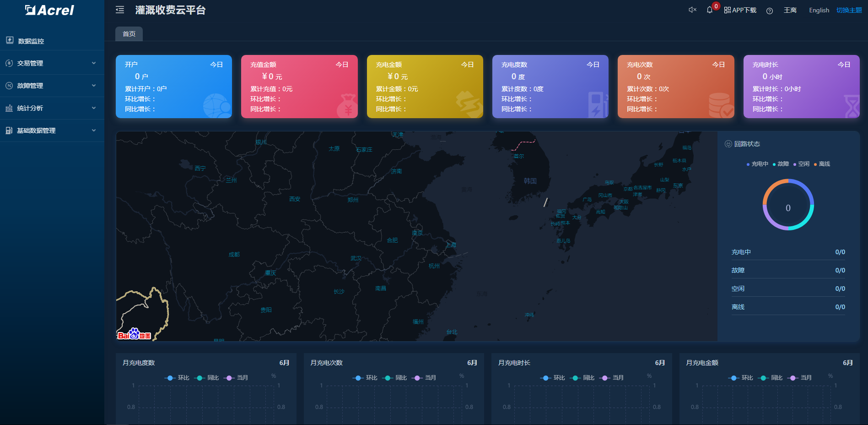The image size is (868, 425).
Task: Click the 统计分析 bar chart icon
Action: [x=9, y=108]
